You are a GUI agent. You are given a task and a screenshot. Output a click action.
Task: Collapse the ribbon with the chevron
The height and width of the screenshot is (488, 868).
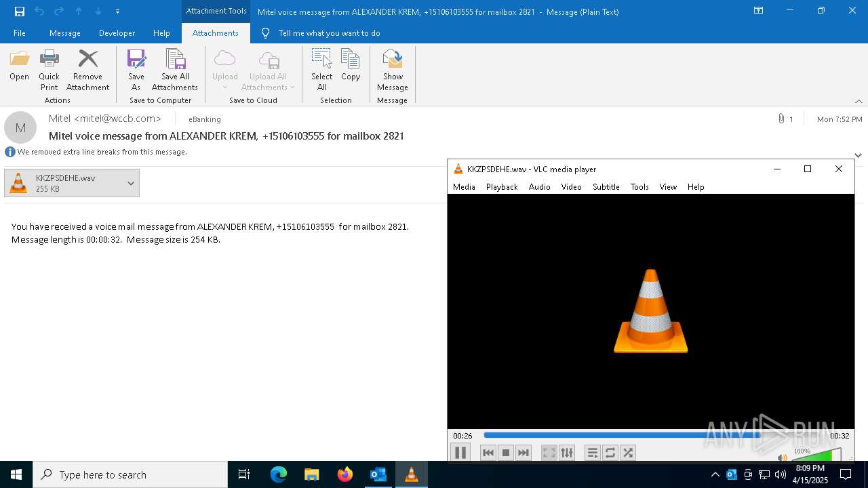859,101
